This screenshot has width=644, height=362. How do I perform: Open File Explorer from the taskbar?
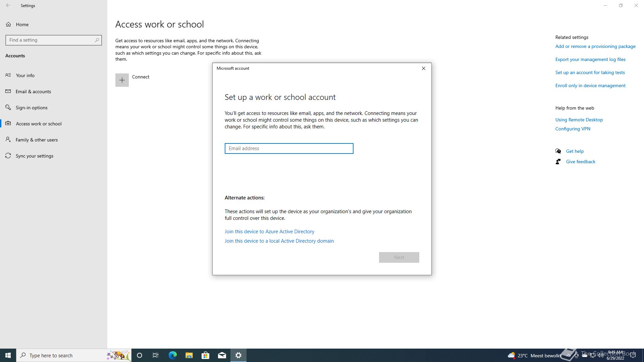189,355
